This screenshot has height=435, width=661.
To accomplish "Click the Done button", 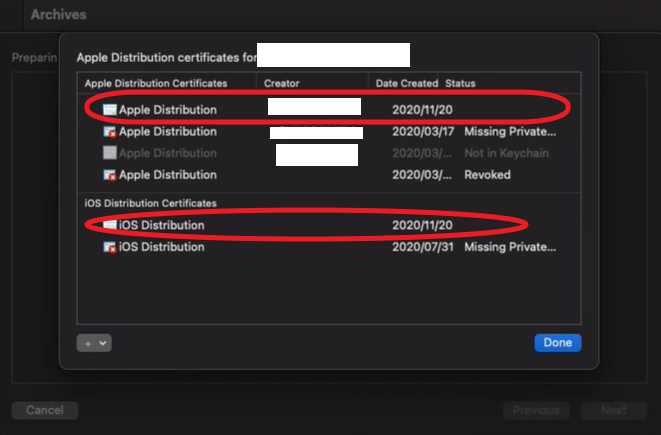I will click(x=557, y=343).
